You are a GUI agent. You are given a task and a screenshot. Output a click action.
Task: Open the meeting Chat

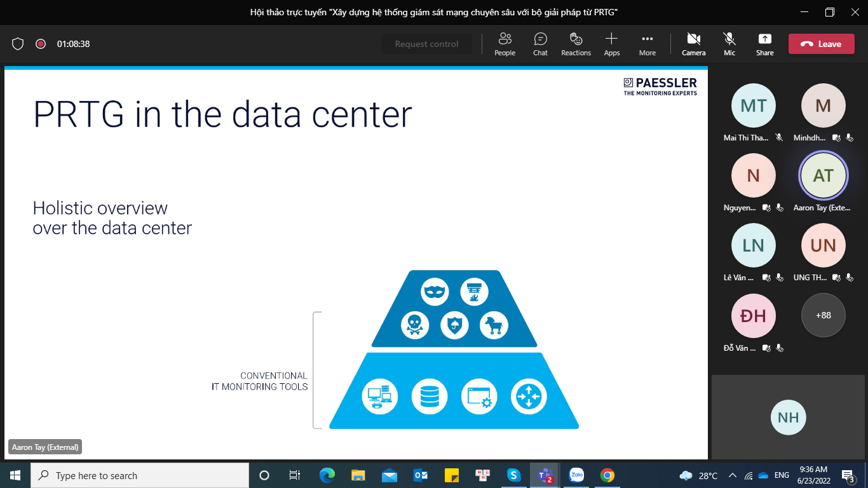coord(540,44)
